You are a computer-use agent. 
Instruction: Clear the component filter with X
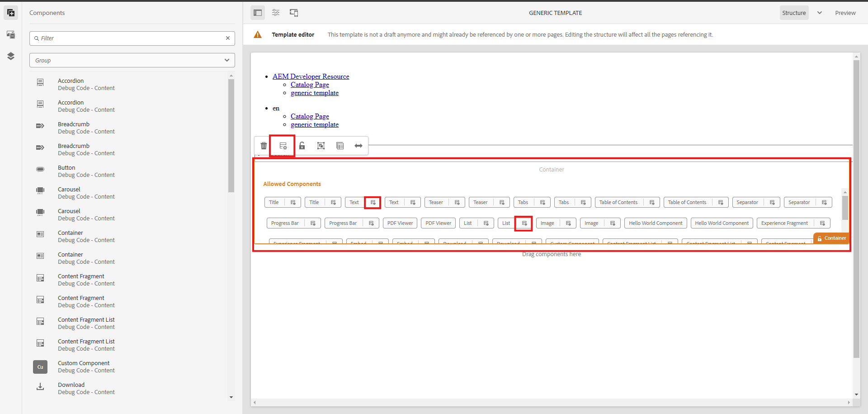pyautogui.click(x=228, y=38)
